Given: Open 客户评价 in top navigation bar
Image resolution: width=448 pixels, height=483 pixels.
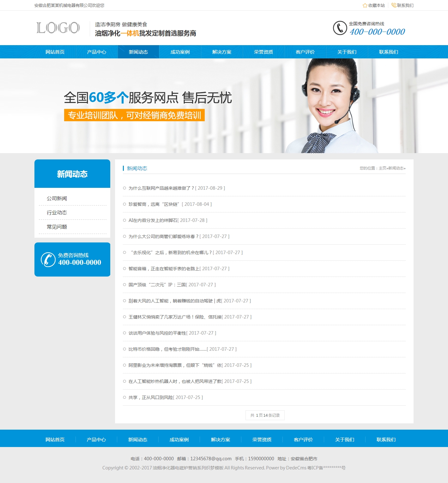Looking at the screenshot, I should point(305,52).
